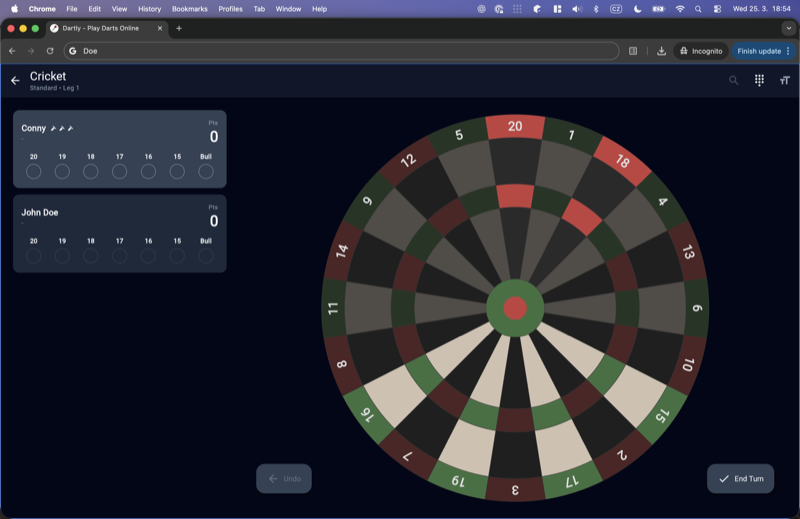The image size is (800, 519).
Task: Switch to the keypad grid input icon
Action: 759,80
